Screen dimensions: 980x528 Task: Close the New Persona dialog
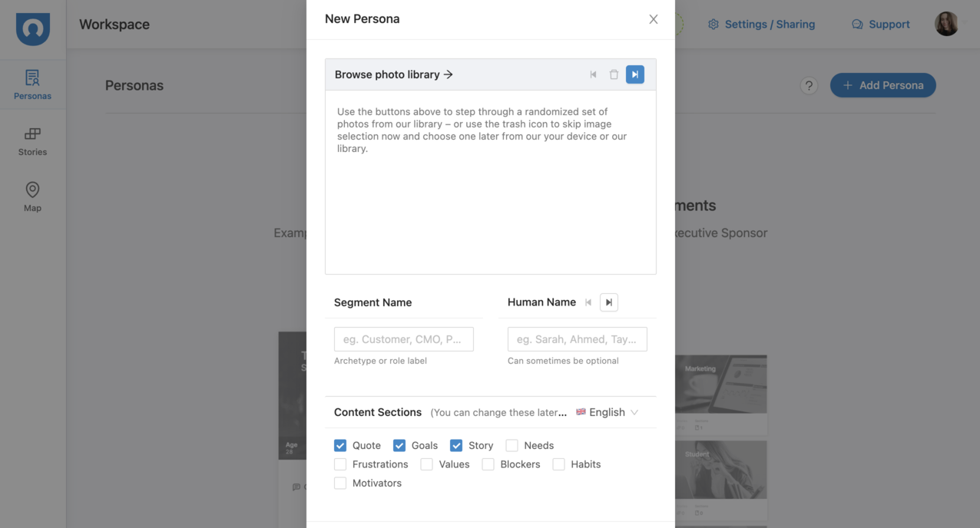pyautogui.click(x=653, y=19)
